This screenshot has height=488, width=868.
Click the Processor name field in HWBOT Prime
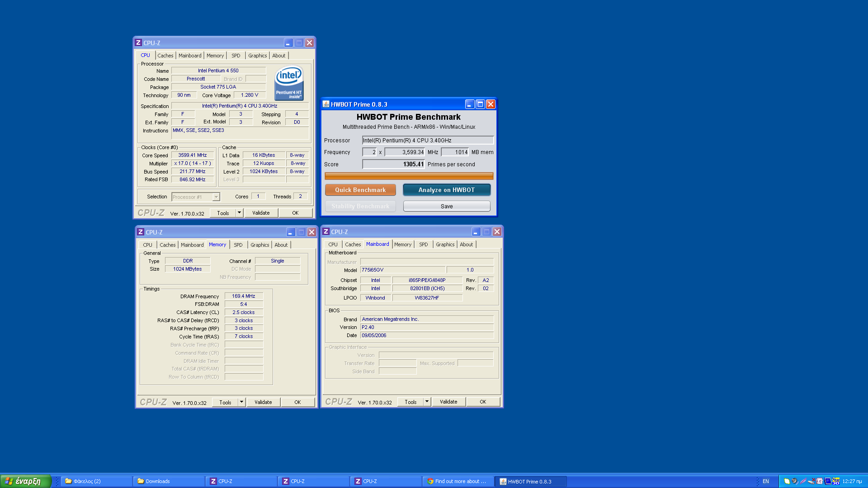[x=428, y=141]
